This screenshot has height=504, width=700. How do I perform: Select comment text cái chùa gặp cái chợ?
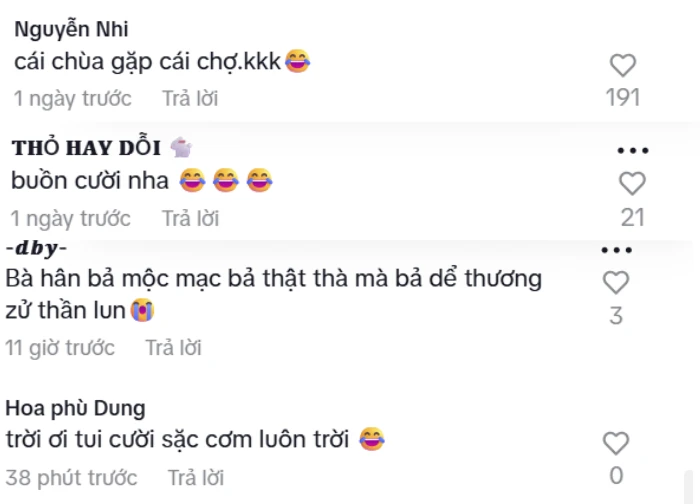click(x=147, y=62)
